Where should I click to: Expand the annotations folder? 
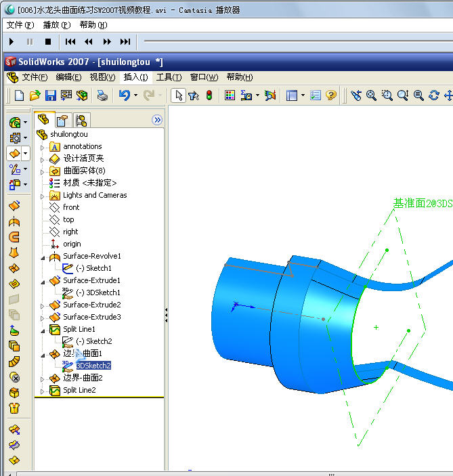tap(42, 148)
